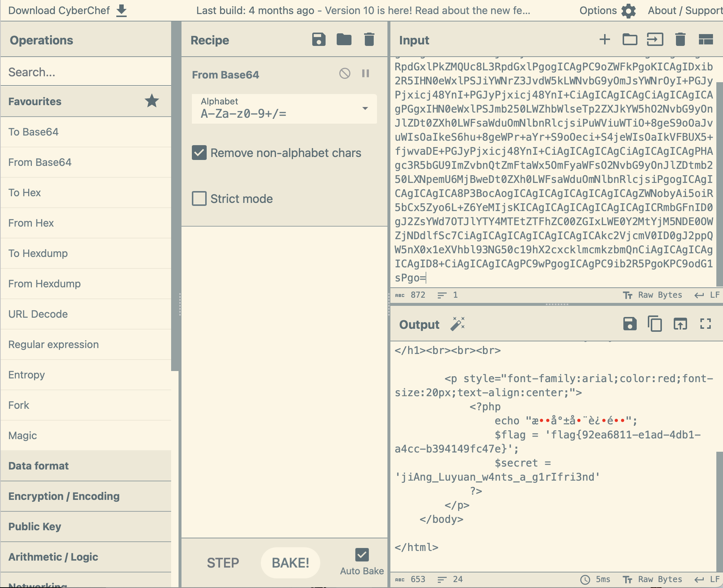Save the current recipe
This screenshot has width=723, height=588.
click(319, 40)
